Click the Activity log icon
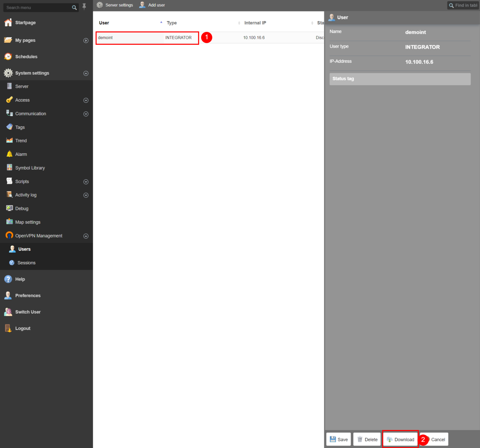Image resolution: width=480 pixels, height=448 pixels. pos(9,195)
